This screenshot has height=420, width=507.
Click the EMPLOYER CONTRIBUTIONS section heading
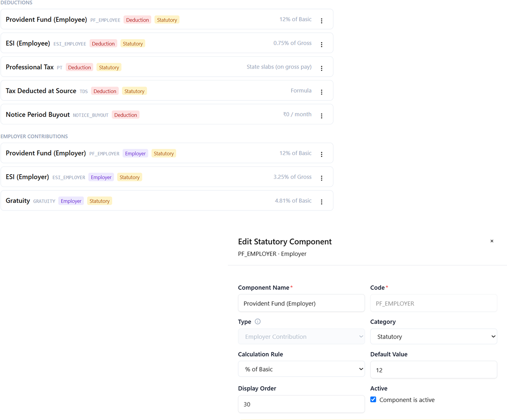[34, 136]
